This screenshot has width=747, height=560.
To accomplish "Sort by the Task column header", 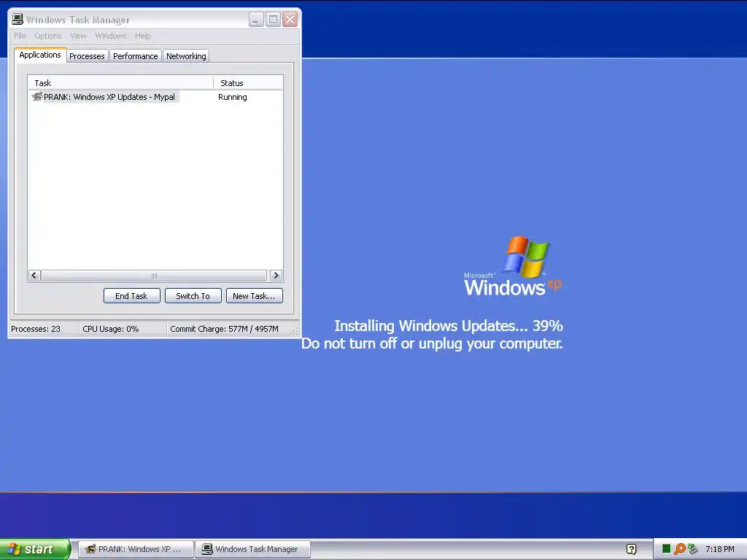I will (x=120, y=83).
